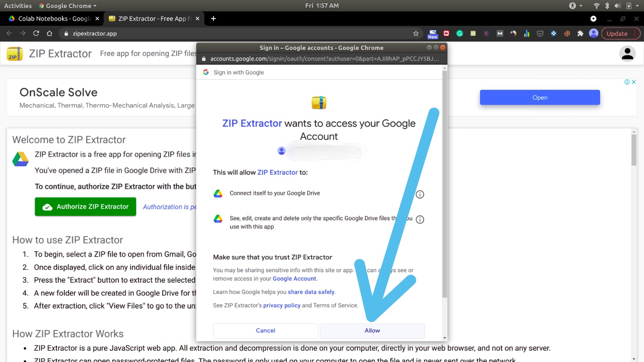Click the ad info icon on the banner
Screen dimensions: 644x362
627,82
